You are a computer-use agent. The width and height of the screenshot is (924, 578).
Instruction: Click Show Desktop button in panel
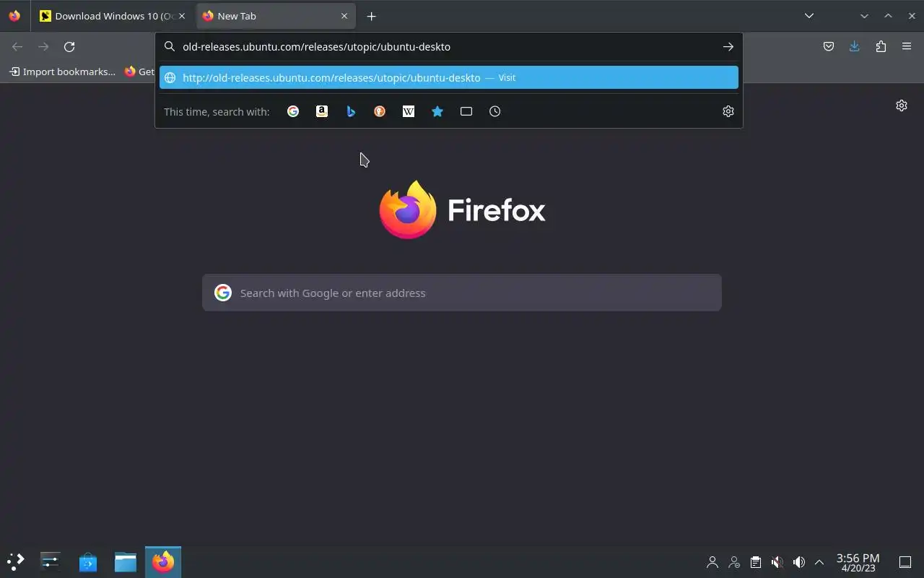pyautogui.click(x=905, y=562)
